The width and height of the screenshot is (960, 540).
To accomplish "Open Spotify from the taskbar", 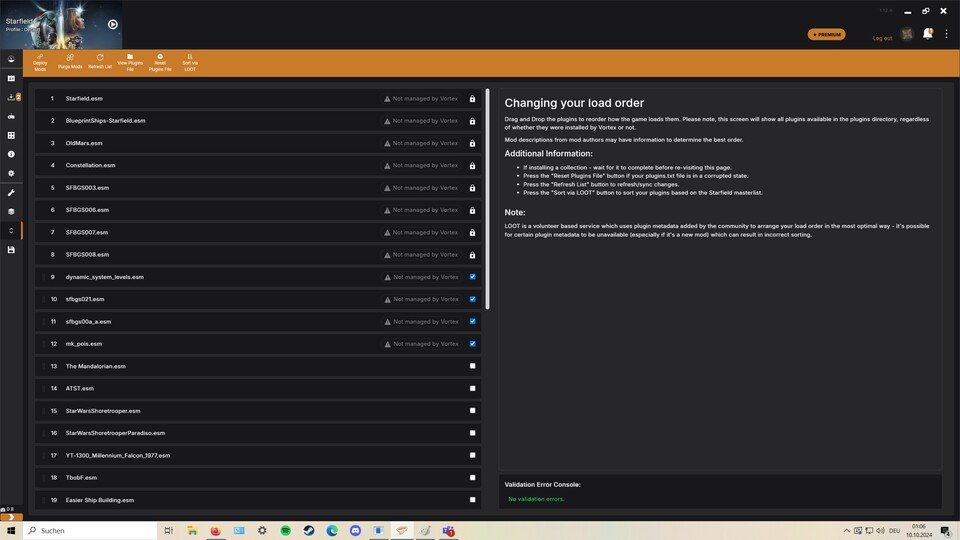I will (285, 531).
